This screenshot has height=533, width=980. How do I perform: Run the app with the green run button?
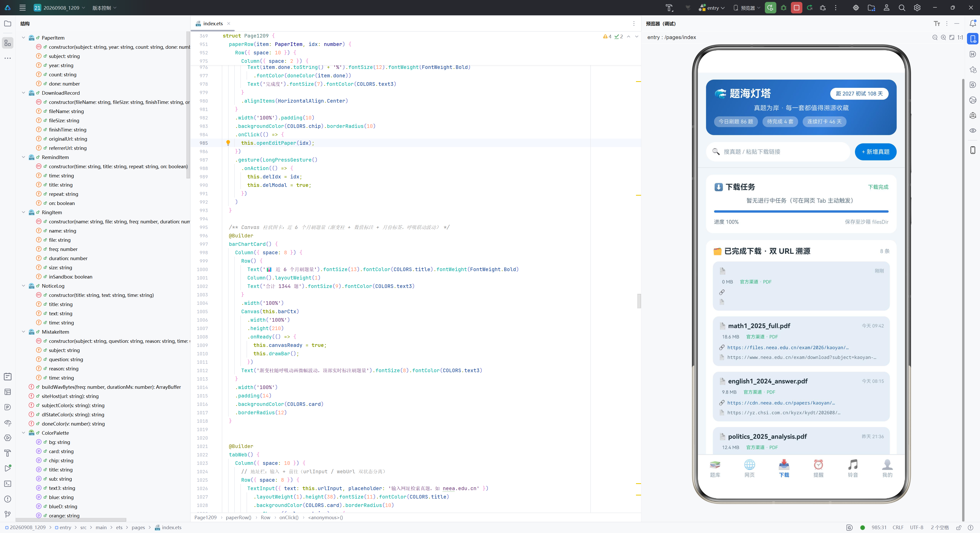click(x=770, y=8)
